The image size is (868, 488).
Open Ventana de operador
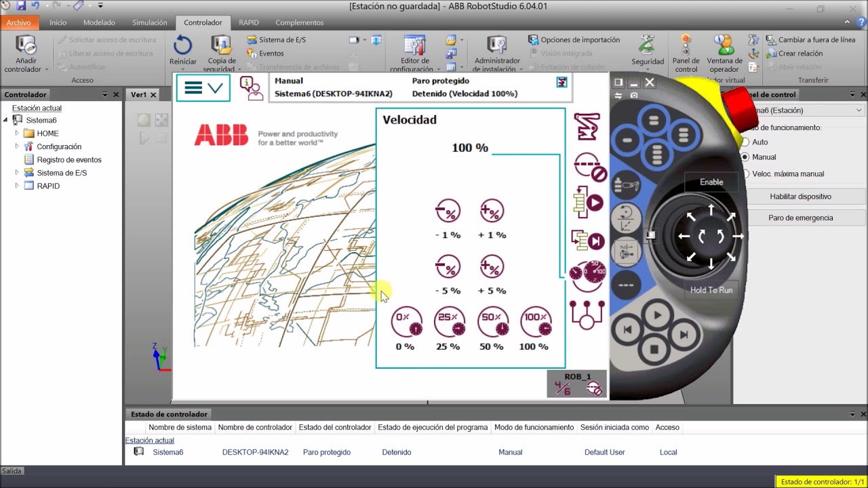pyautogui.click(x=724, y=54)
